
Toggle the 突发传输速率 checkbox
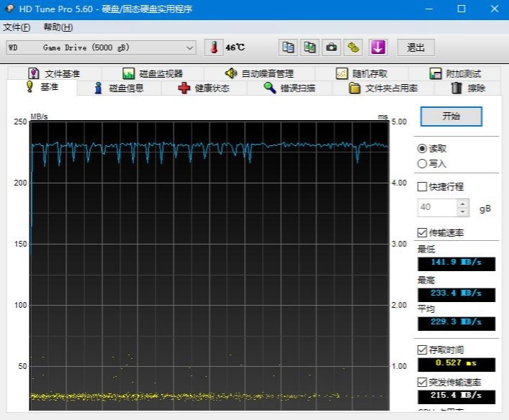click(x=422, y=382)
